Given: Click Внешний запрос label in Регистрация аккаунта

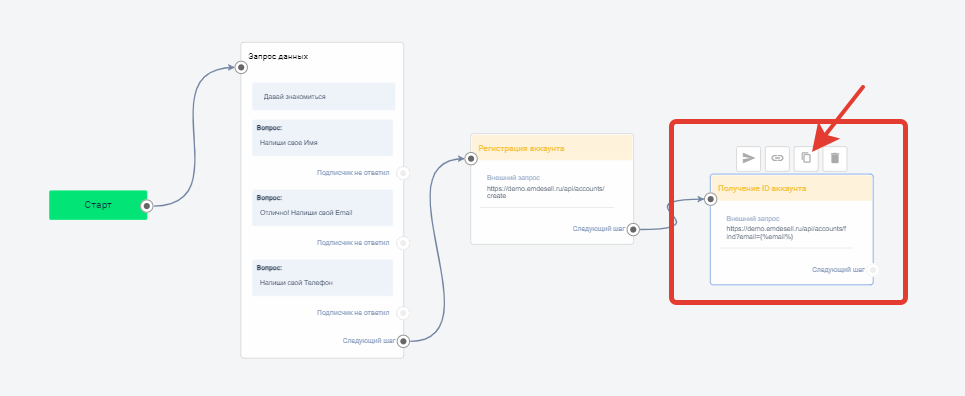Looking at the screenshot, I should coord(513,178).
